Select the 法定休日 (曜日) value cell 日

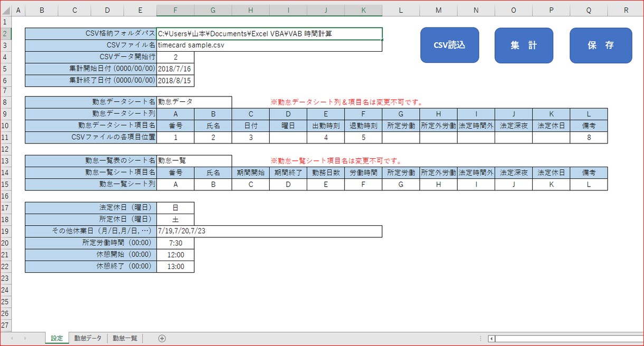click(175, 208)
